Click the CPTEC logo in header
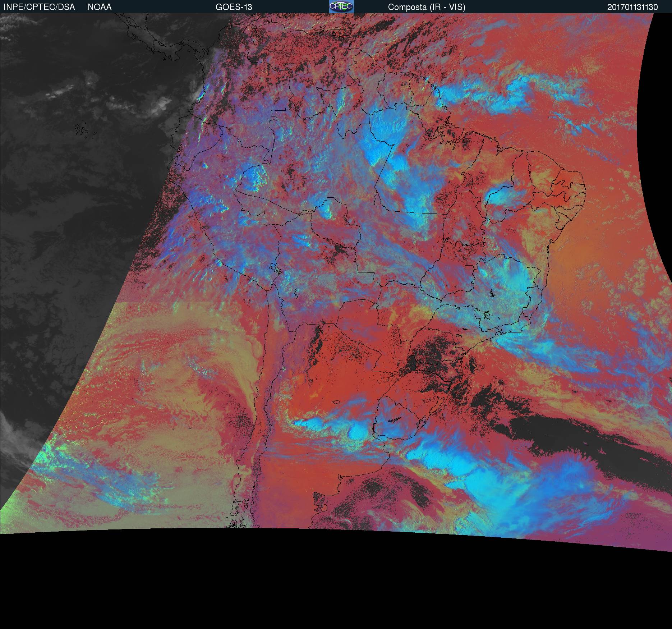This screenshot has width=672, height=629. tap(341, 6)
